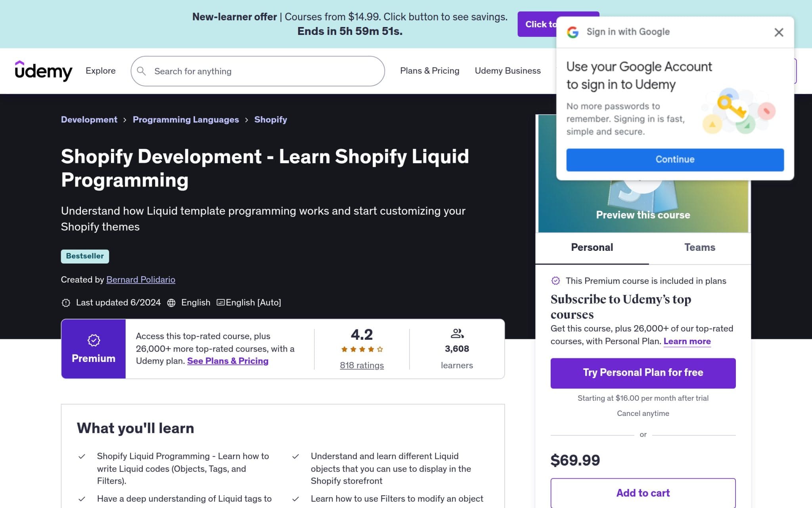
Task: Click the search magnifier icon
Action: click(141, 71)
